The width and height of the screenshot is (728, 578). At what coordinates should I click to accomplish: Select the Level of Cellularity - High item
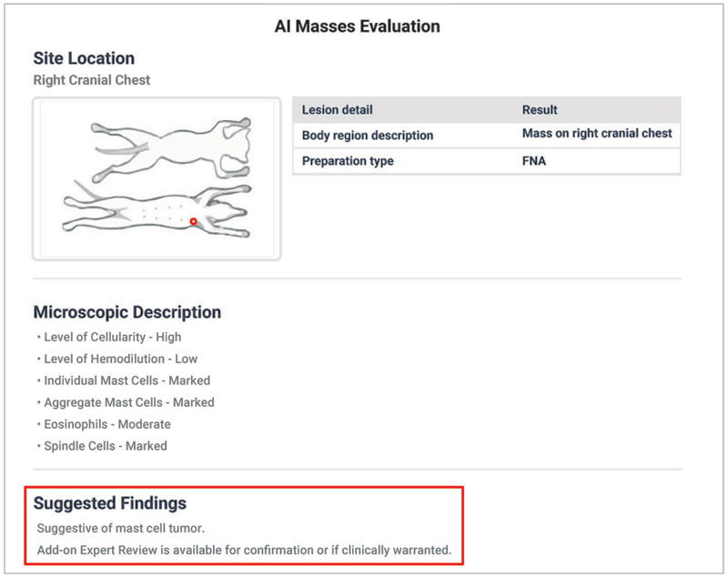113,337
